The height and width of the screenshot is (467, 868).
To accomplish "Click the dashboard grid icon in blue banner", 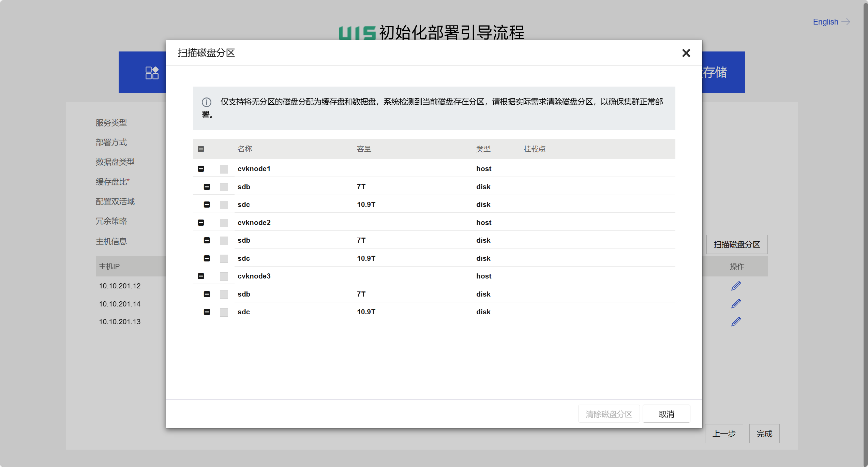I will click(x=152, y=73).
